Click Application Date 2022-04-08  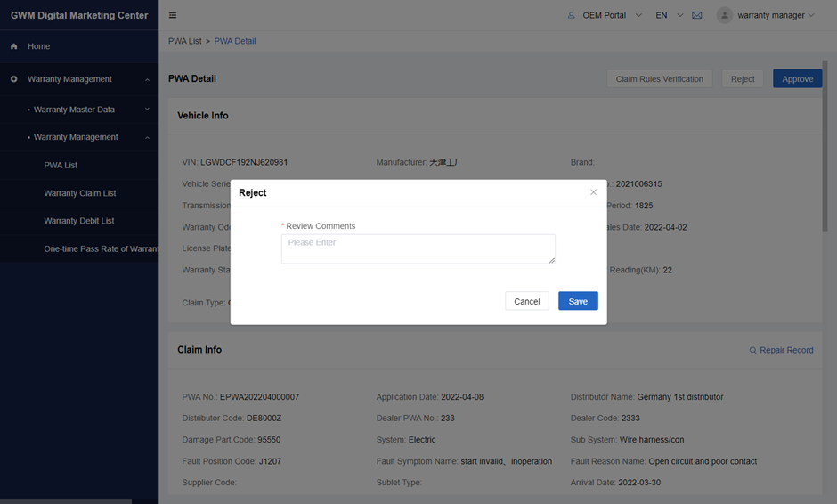click(462, 397)
